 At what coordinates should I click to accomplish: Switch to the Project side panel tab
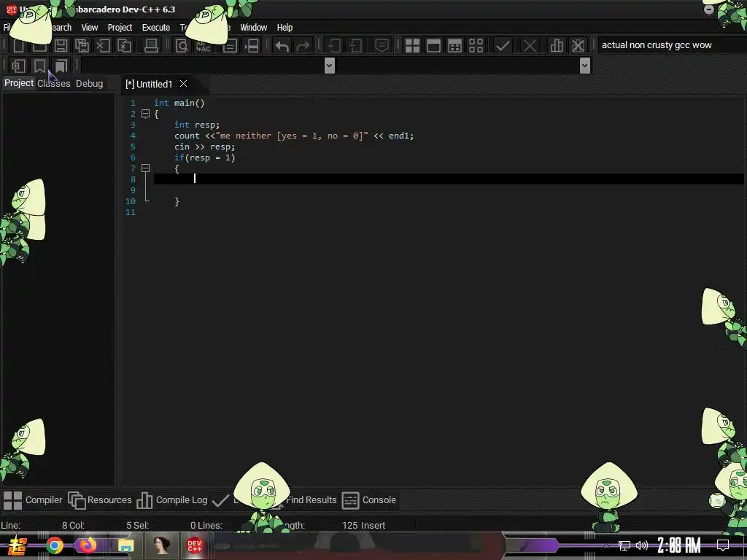point(18,83)
